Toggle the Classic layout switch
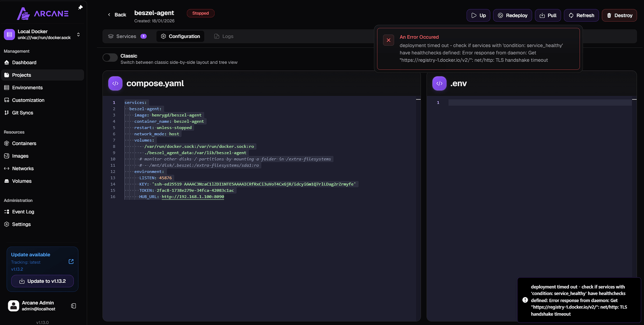The height and width of the screenshot is (325, 644). [x=110, y=57]
